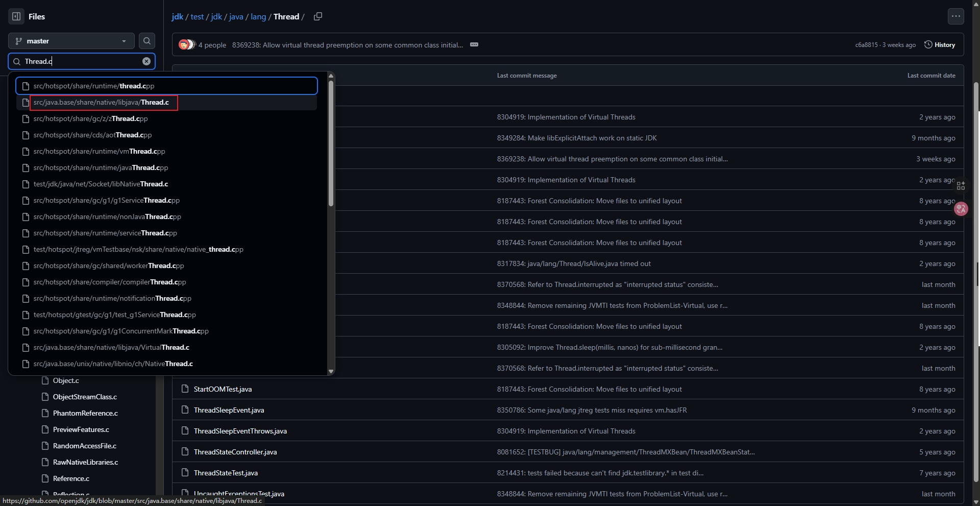Select javaThread.cpp search result
This screenshot has width=980, height=506.
[x=166, y=167]
